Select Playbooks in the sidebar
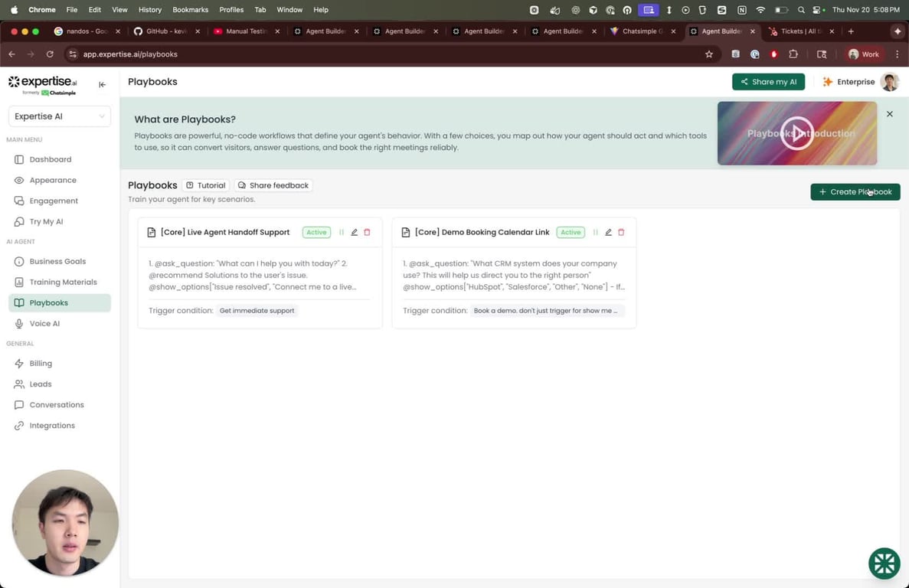The height and width of the screenshot is (588, 909). tap(60, 303)
